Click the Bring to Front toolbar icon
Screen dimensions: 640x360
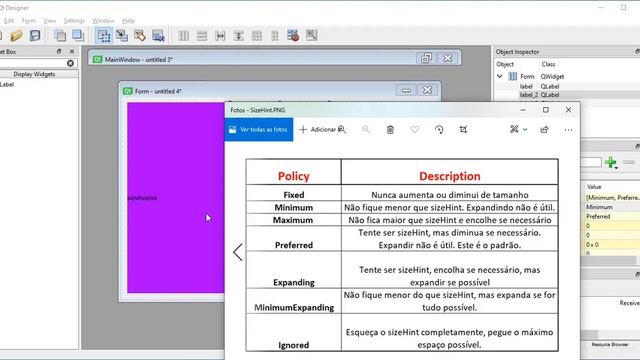coord(78,36)
